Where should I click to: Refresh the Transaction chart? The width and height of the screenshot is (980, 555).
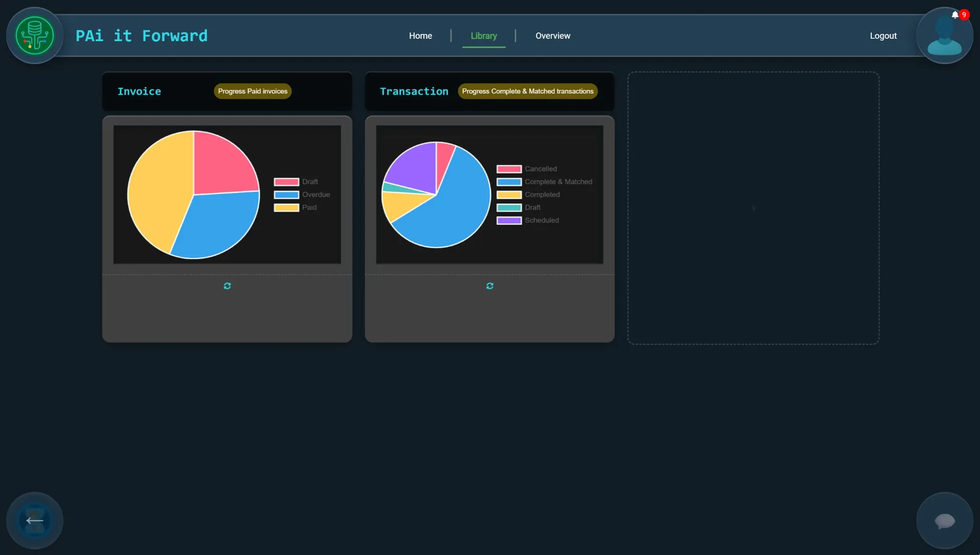[x=490, y=286]
